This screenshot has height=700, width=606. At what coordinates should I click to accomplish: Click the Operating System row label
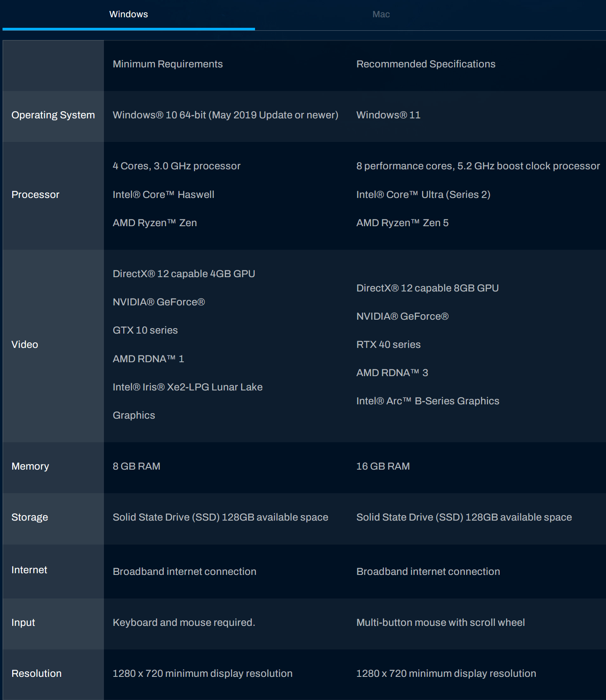(x=53, y=115)
